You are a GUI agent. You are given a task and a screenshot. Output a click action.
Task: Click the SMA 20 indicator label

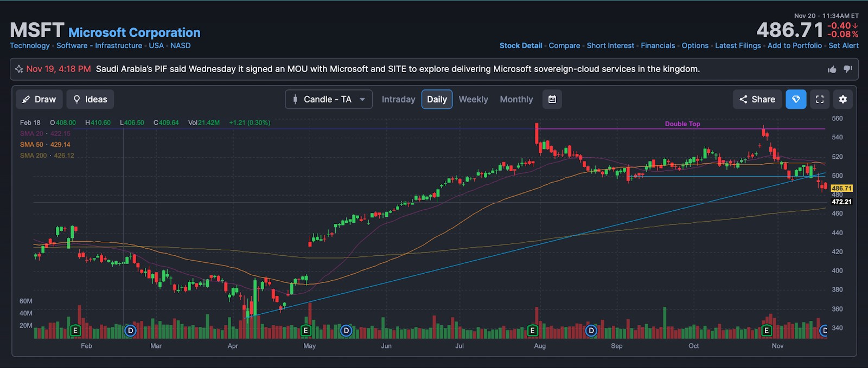[x=46, y=133]
